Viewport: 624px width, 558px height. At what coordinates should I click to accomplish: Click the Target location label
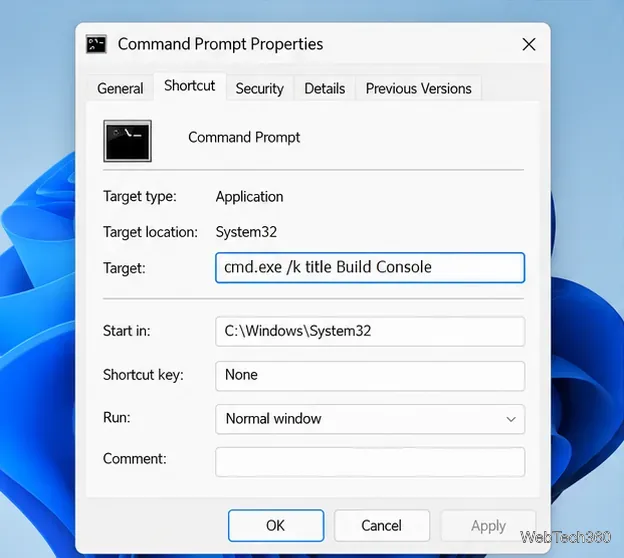[150, 232]
